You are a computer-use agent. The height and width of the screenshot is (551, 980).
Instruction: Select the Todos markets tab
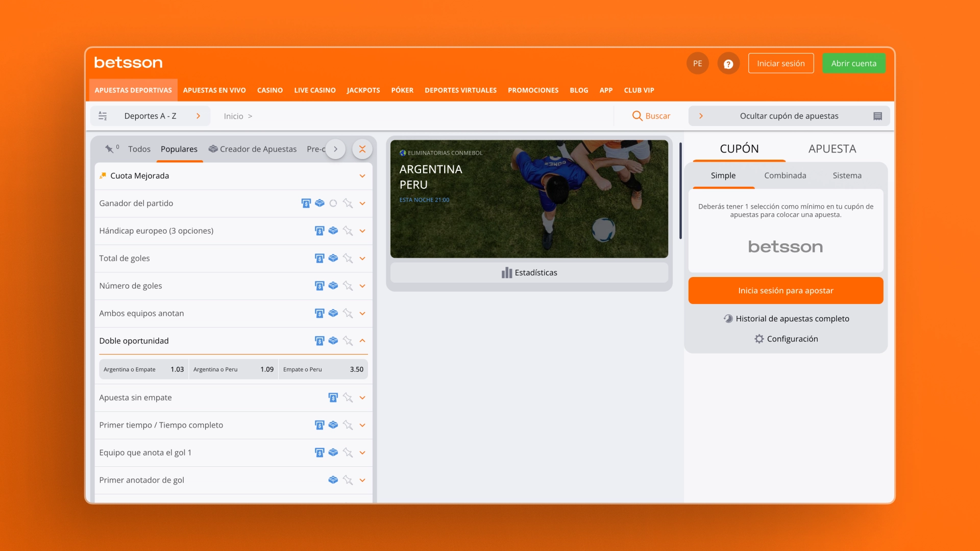[x=139, y=149]
